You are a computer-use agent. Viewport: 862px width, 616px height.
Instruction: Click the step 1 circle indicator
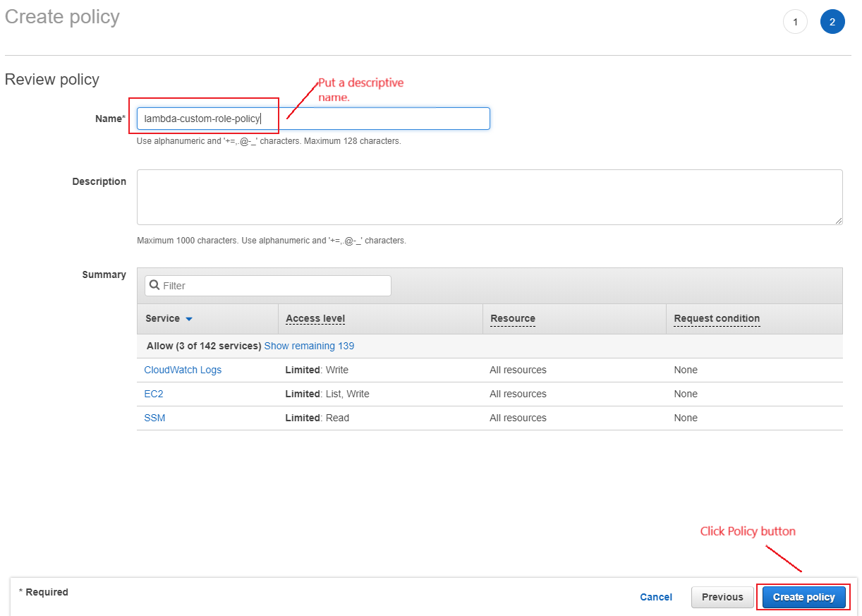[795, 21]
